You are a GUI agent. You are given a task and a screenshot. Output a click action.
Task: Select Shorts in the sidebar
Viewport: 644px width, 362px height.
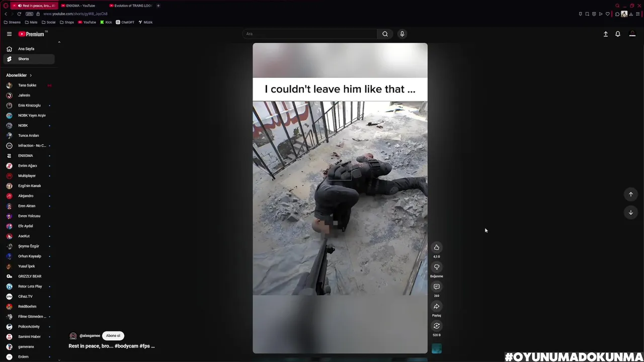29,59
